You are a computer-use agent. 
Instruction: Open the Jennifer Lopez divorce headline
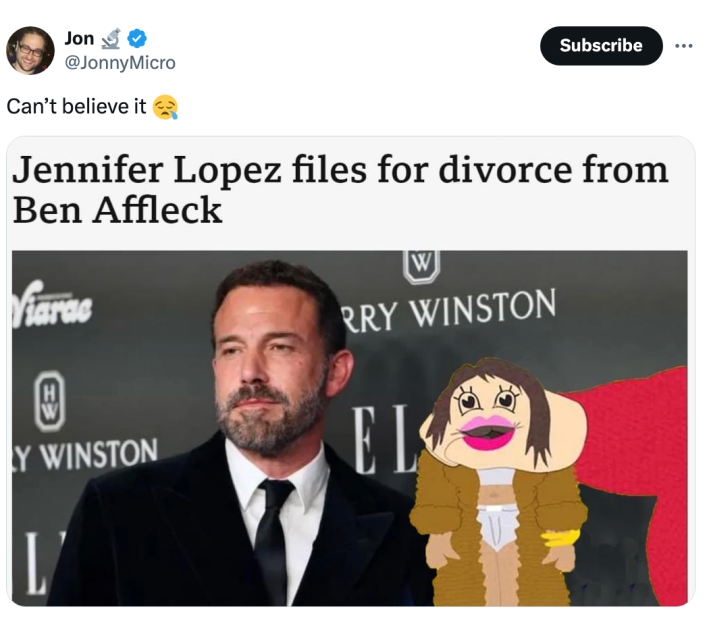click(x=340, y=189)
